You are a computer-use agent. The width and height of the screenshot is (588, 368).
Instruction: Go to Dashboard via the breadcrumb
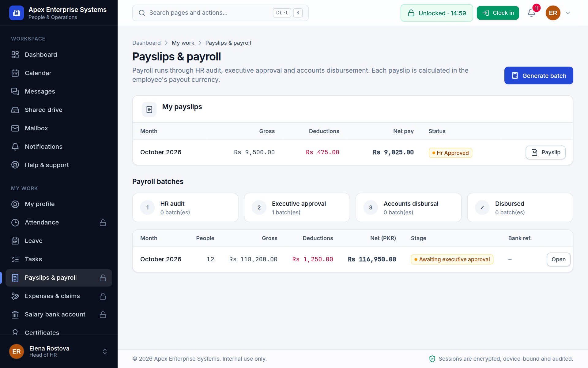146,43
